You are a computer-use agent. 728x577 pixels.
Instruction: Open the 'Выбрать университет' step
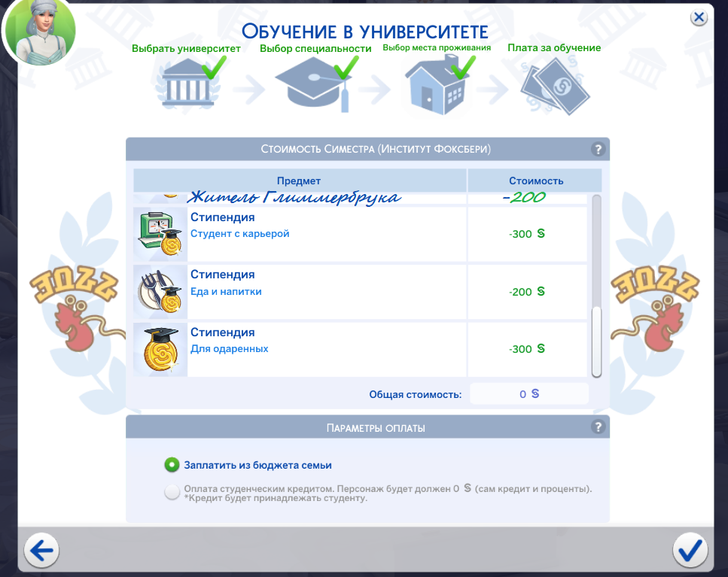[x=186, y=48]
